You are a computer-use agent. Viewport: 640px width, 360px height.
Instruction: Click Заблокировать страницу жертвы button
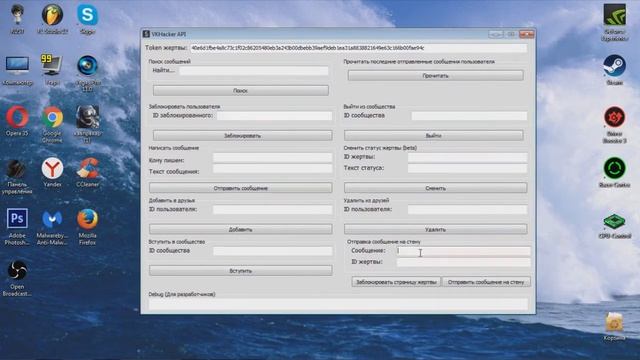pyautogui.click(x=396, y=282)
